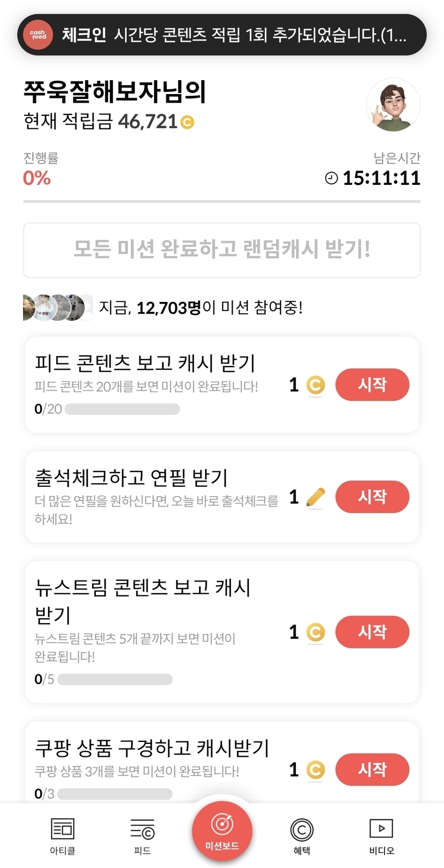The height and width of the screenshot is (868, 444).
Task: Tap the clock icon by remaining time
Action: [x=332, y=178]
